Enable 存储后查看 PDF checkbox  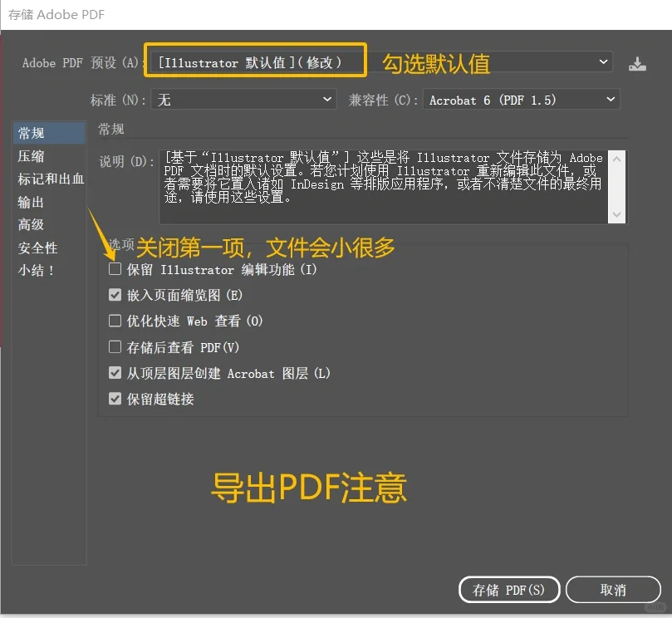[115, 346]
